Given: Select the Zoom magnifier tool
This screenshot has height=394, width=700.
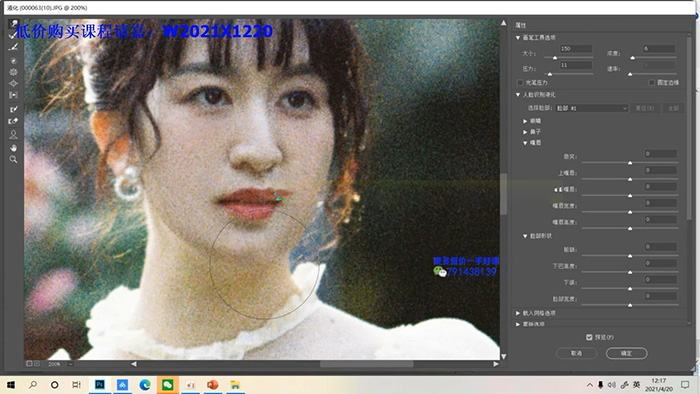Looking at the screenshot, I should point(13,160).
